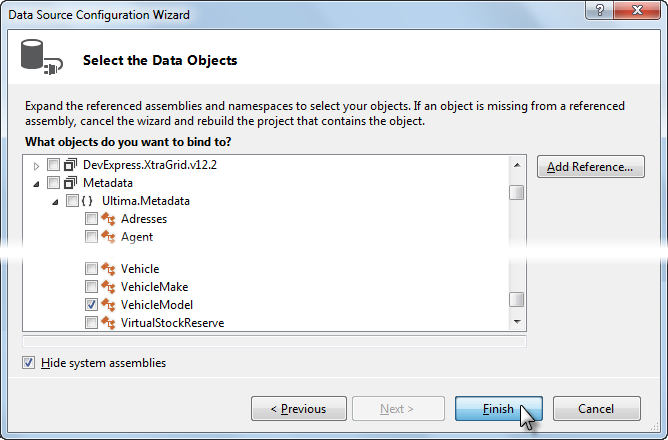Click the Finish button
Viewport: 668px width, 440px height.
click(498, 408)
